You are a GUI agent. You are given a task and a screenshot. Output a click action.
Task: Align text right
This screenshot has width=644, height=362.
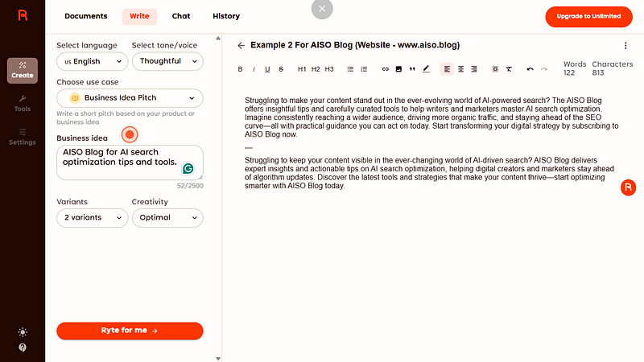tap(474, 69)
